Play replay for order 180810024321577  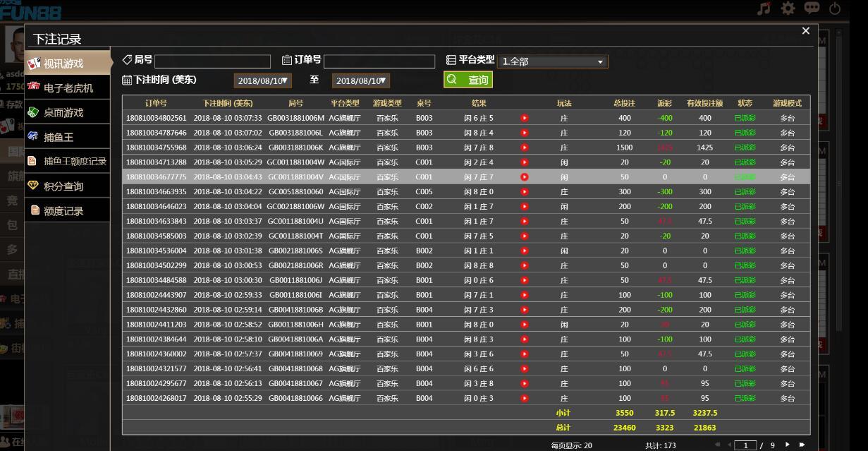click(x=524, y=368)
